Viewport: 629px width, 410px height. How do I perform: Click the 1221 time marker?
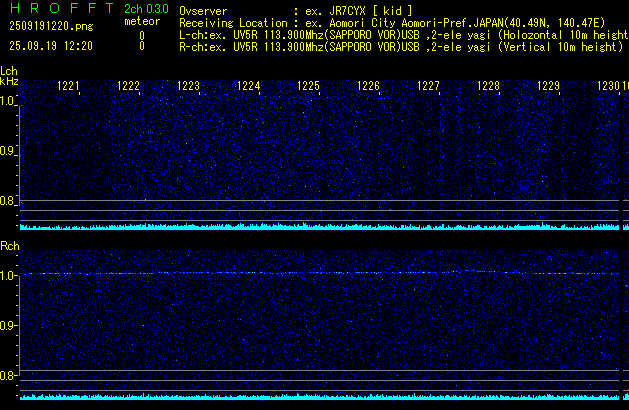click(69, 87)
